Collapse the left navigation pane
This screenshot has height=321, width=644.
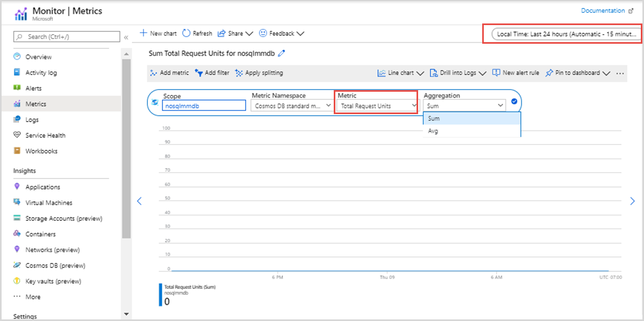[126, 37]
